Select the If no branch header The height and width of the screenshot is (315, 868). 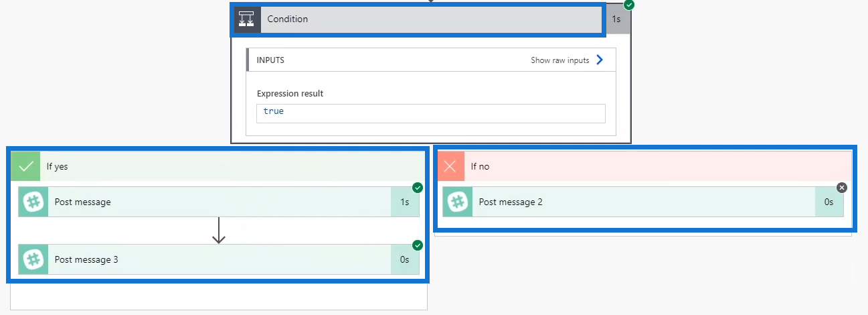pos(644,166)
